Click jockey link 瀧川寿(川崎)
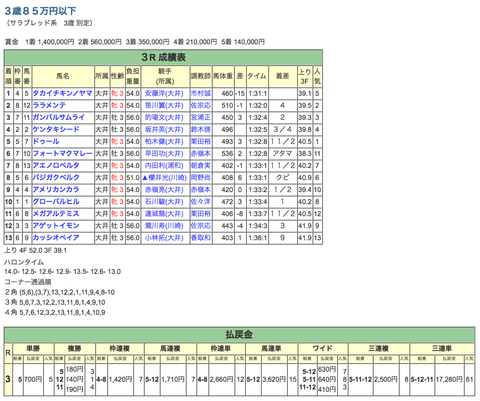 pyautogui.click(x=164, y=226)
